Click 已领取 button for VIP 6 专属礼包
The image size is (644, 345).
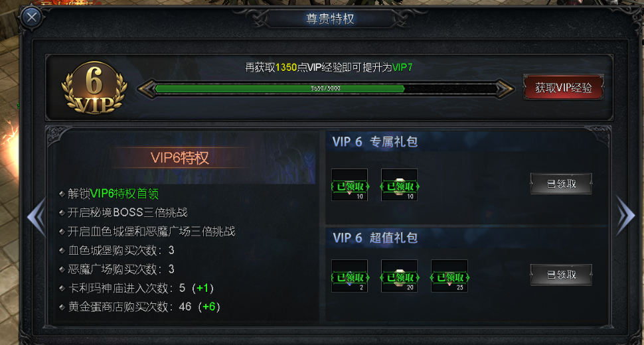(x=561, y=184)
